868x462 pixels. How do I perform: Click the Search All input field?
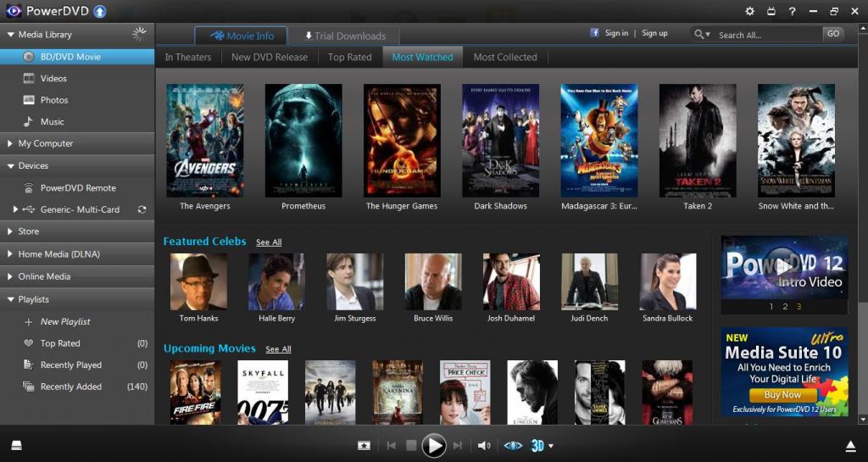pyautogui.click(x=768, y=35)
